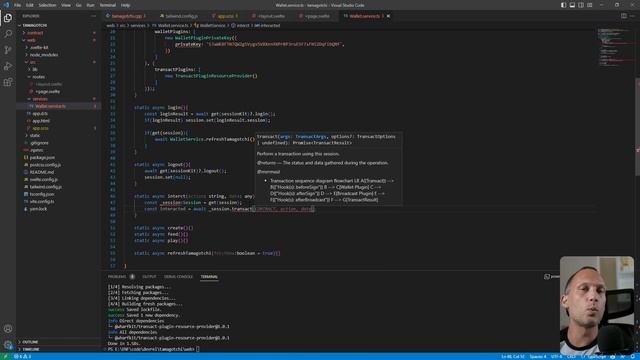Open the Manage gear icon

tap(8, 345)
